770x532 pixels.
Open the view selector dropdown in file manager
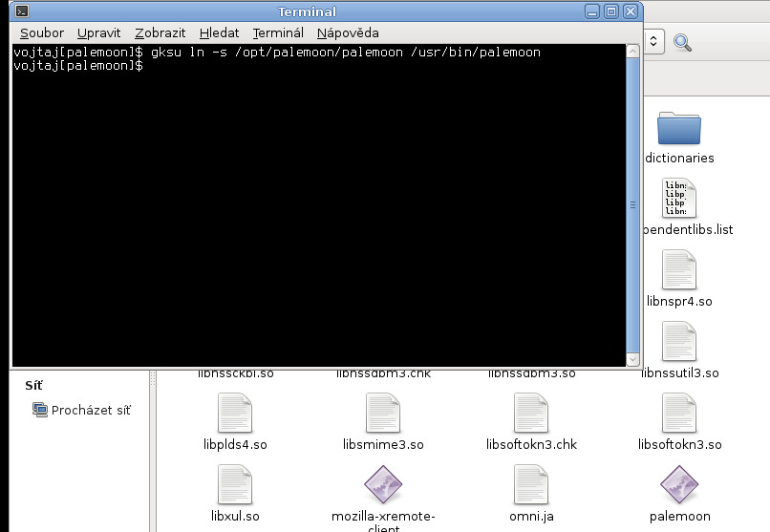[653, 41]
